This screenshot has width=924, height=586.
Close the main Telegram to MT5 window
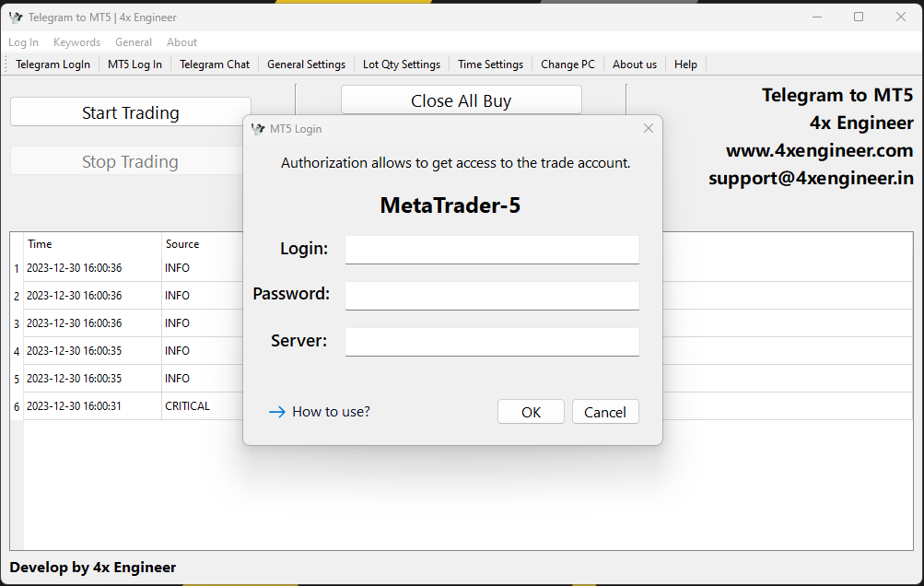(900, 18)
